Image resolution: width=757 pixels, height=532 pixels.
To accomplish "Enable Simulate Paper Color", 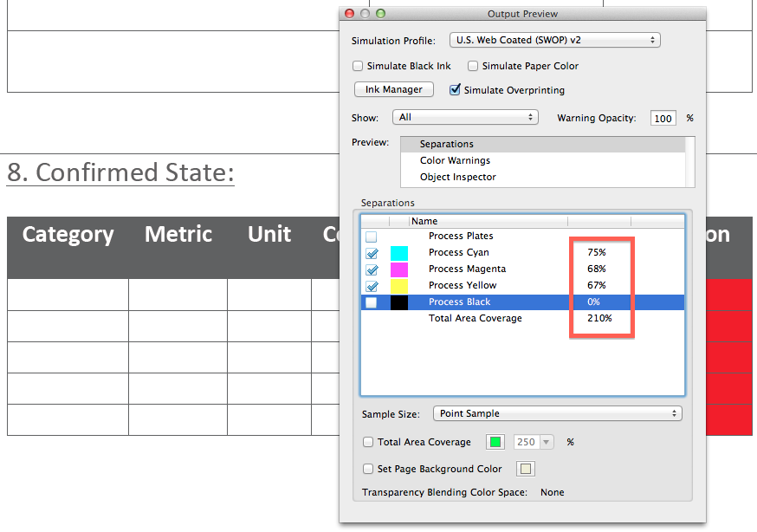I will [x=473, y=66].
